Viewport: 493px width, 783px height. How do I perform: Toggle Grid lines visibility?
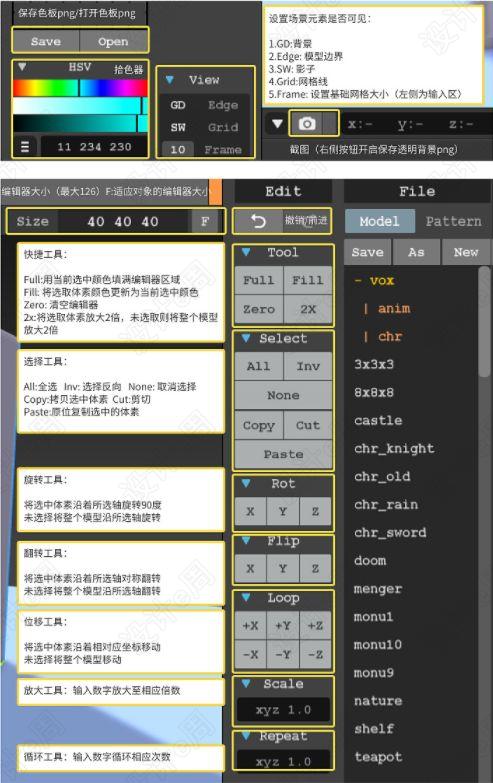tap(223, 127)
